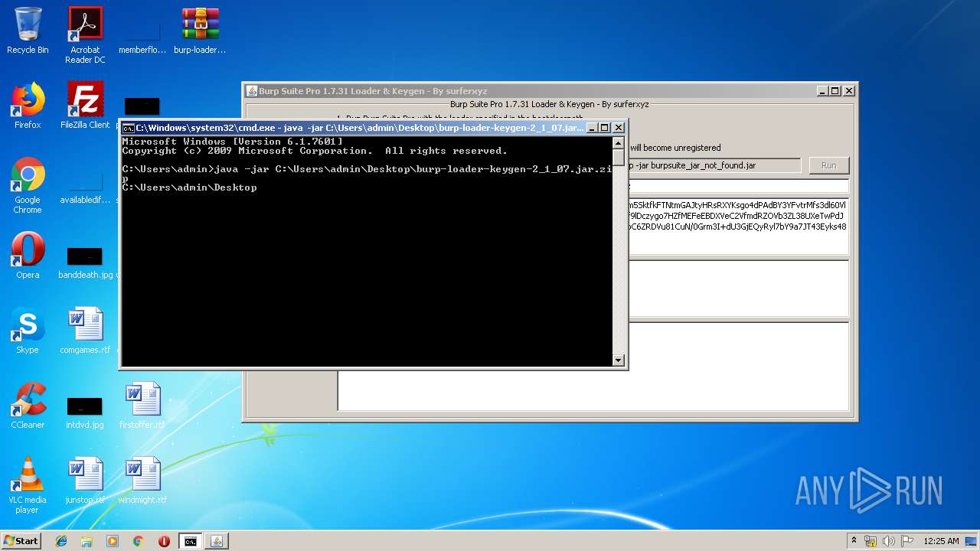
Task: Open CCleaner desktop shortcut
Action: [x=28, y=406]
